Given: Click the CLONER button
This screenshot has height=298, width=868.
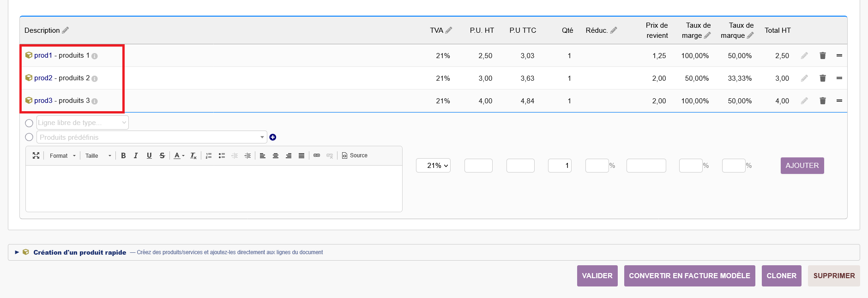Looking at the screenshot, I should 781,276.
